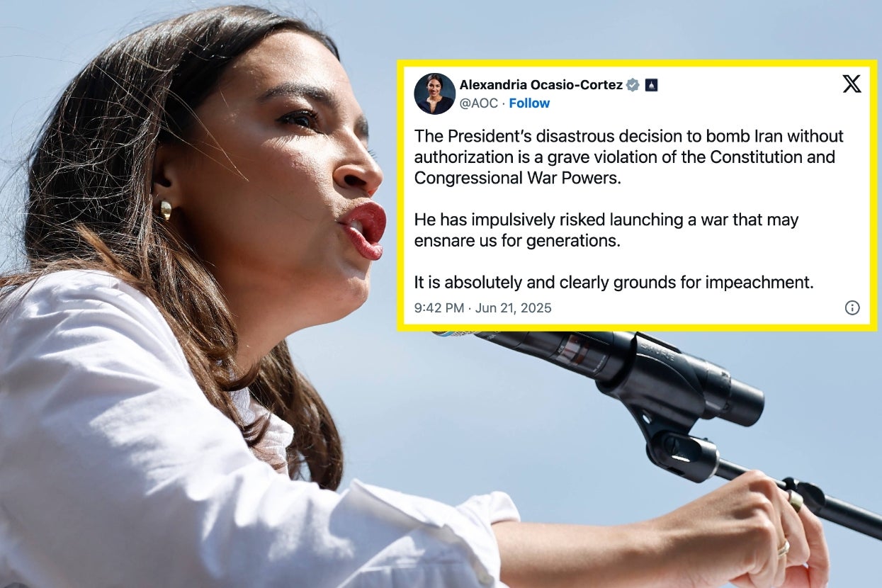Click the line mentioning grounds for impeachment

614,283
